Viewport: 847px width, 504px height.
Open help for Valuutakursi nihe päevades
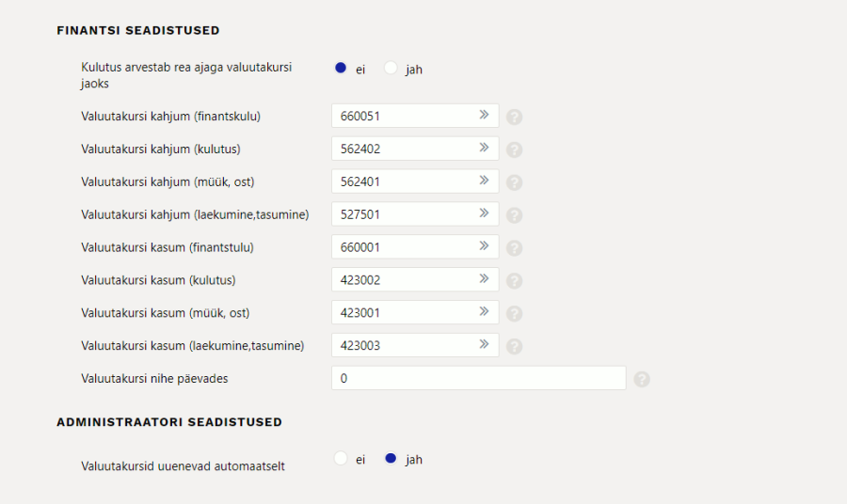642,379
